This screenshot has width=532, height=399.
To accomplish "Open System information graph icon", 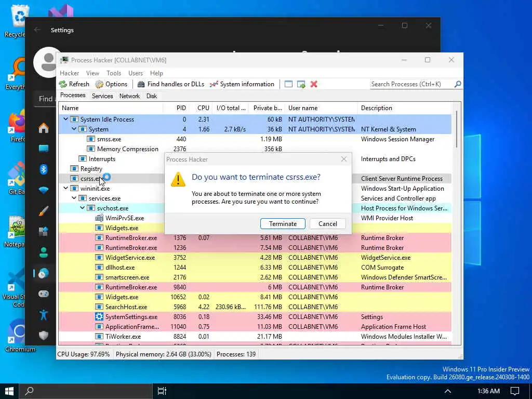I will click(214, 84).
